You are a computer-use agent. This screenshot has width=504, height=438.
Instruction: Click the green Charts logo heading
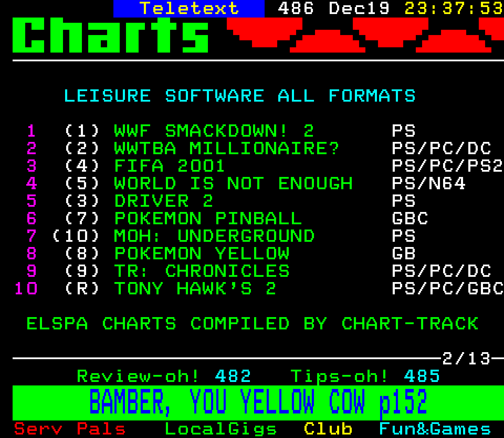(x=111, y=35)
